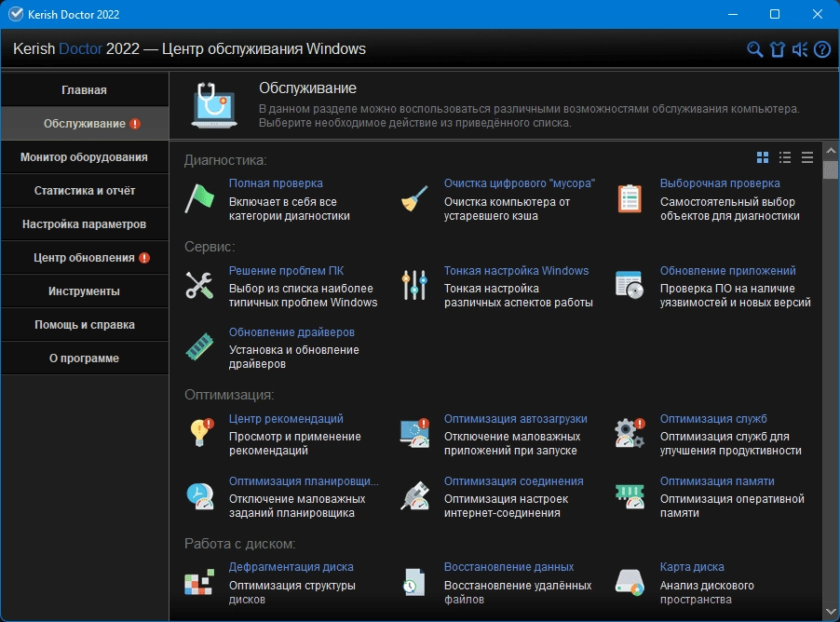
Task: Open Оптимизация автозагрузки link
Action: pos(515,419)
